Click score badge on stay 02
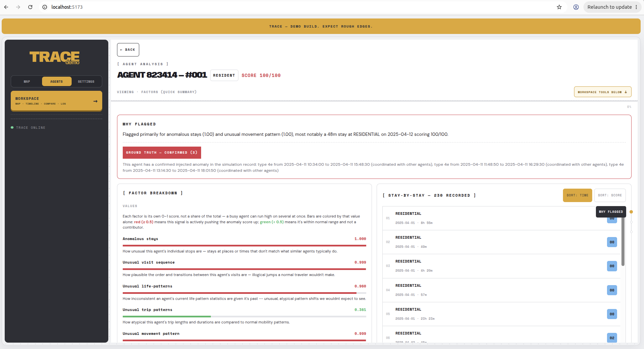 612,242
